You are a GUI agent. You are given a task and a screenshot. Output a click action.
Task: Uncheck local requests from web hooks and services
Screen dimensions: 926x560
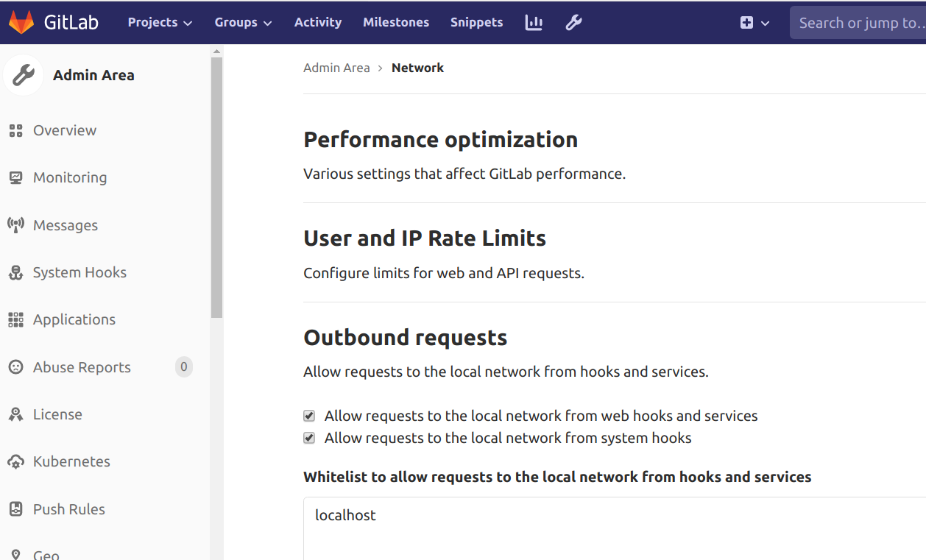[x=309, y=417]
